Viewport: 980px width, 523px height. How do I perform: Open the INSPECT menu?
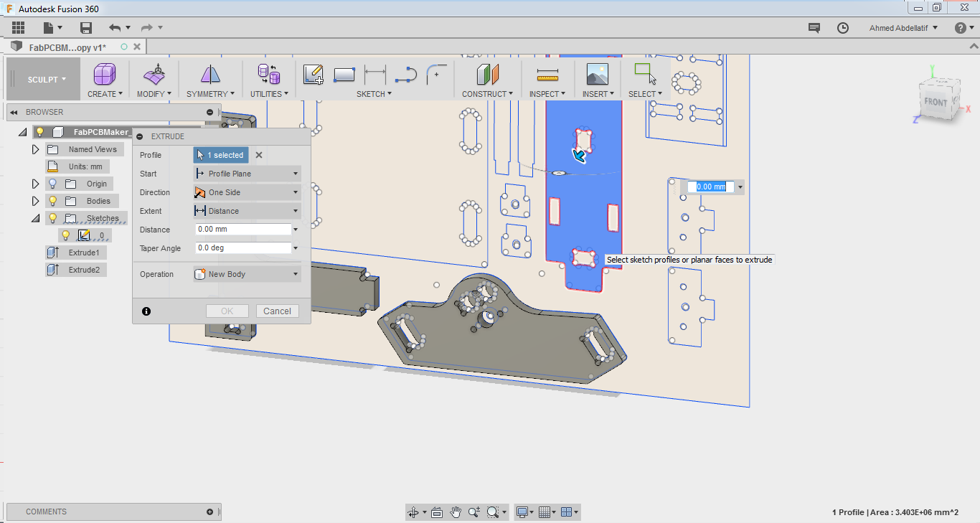[x=547, y=94]
